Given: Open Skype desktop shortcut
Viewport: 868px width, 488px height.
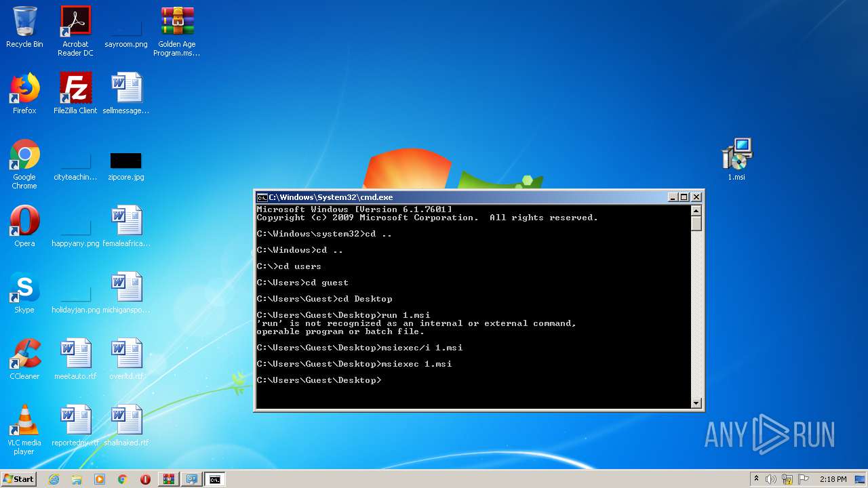Looking at the screenshot, I should (24, 293).
